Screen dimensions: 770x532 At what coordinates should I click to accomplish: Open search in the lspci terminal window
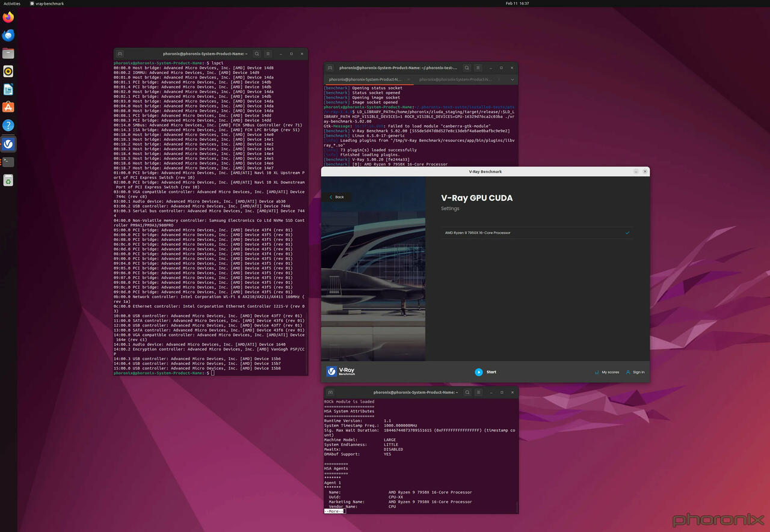pos(257,54)
